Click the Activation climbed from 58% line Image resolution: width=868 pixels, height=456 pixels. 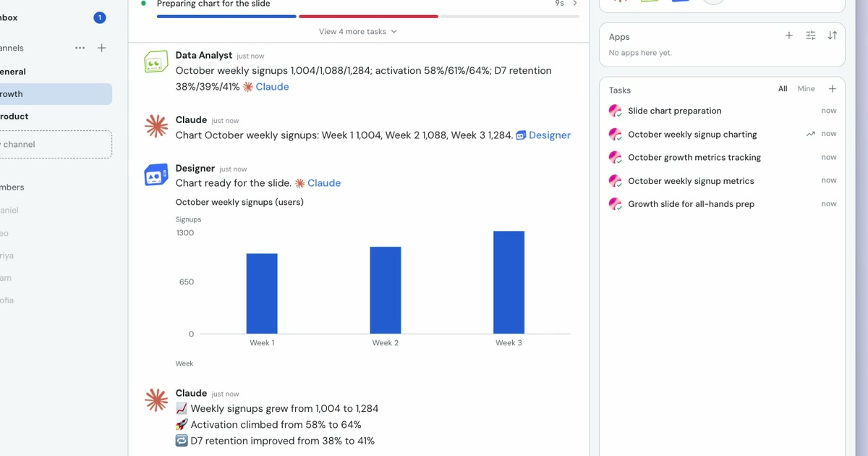click(268, 425)
